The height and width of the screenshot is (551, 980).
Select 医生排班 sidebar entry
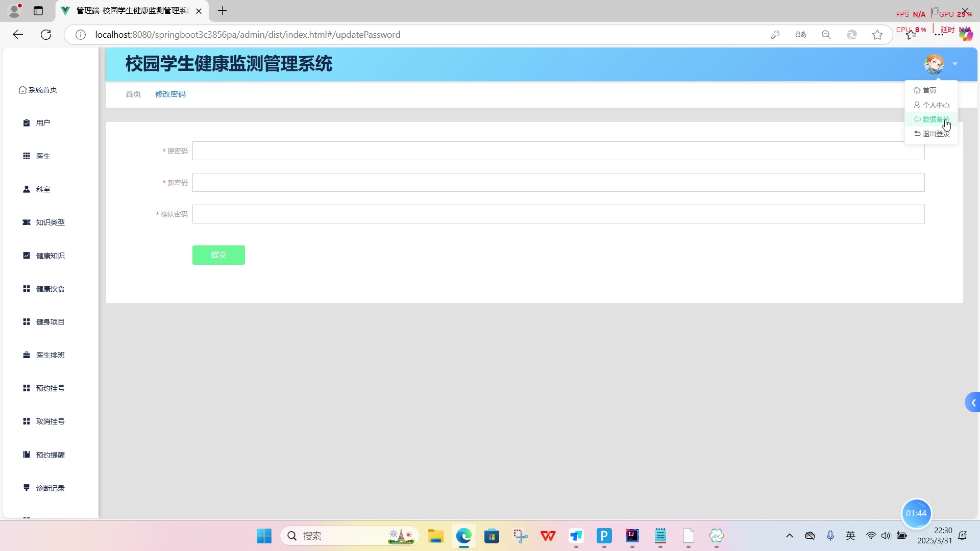coord(50,355)
